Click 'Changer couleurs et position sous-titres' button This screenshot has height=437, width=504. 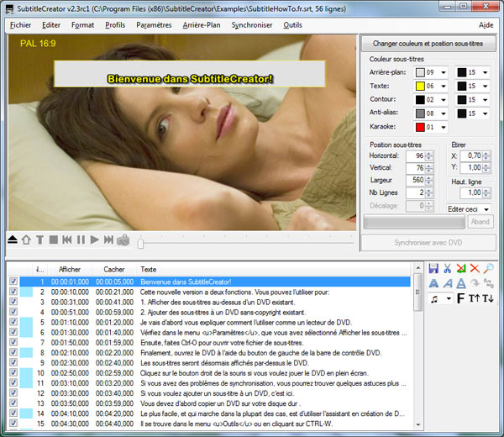click(x=428, y=44)
